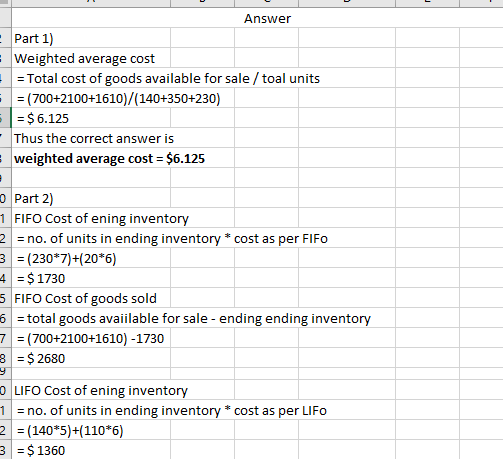Click 'FIFO Cost of goods sold' cell
The height and width of the screenshot is (459, 503).
tap(85, 298)
